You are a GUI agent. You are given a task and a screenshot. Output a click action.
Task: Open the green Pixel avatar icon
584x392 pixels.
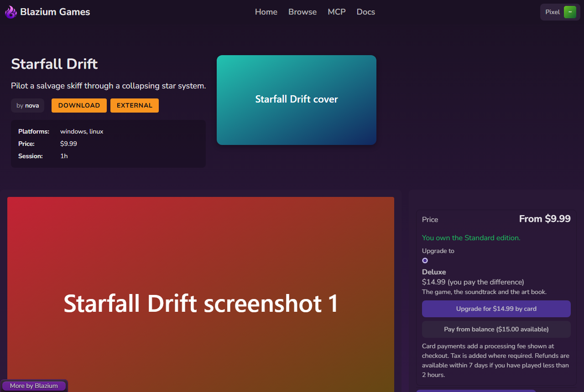pyautogui.click(x=570, y=12)
